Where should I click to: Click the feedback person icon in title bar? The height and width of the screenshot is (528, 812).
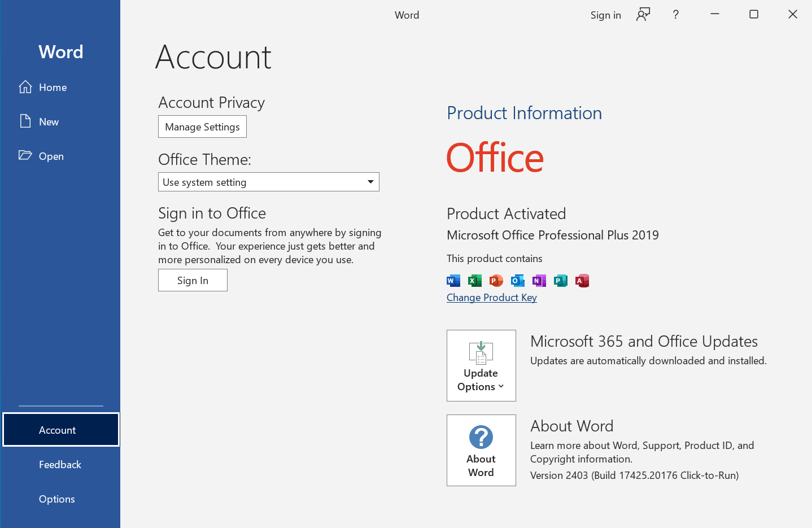[x=643, y=15]
